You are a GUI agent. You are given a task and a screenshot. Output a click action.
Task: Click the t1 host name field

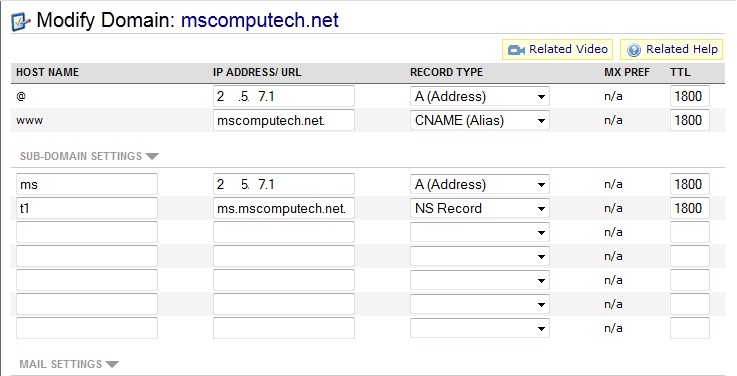[x=87, y=208]
